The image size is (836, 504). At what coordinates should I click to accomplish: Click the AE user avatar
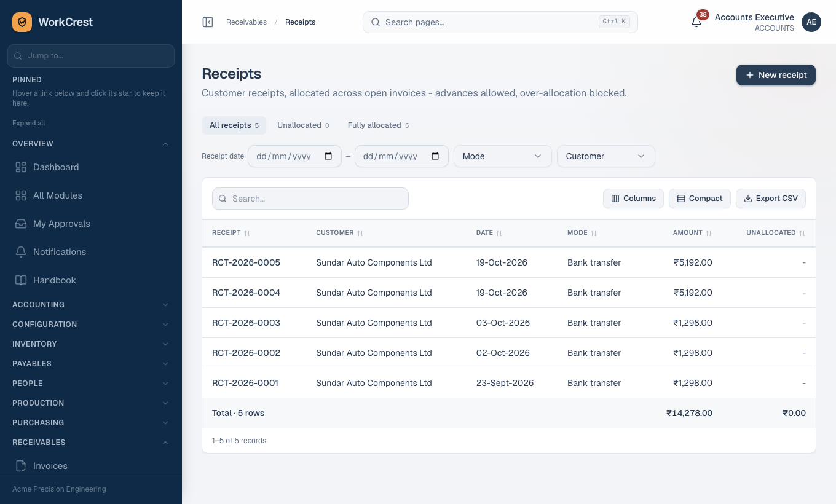point(811,22)
